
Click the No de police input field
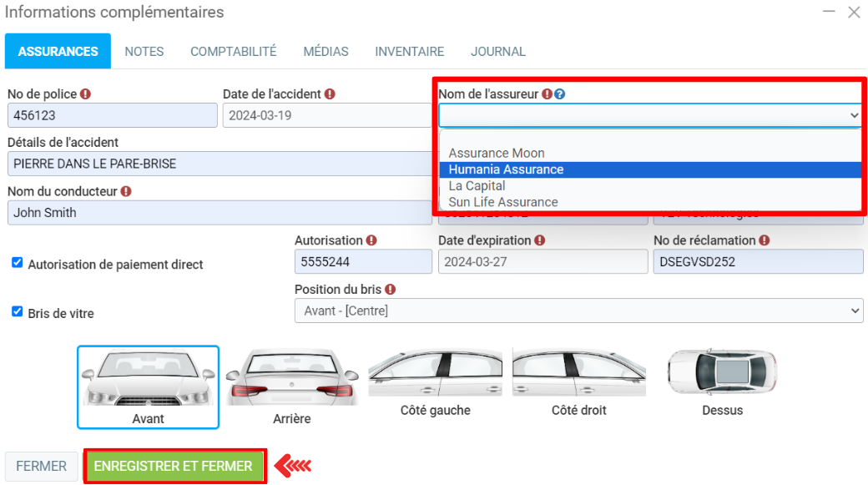click(112, 115)
